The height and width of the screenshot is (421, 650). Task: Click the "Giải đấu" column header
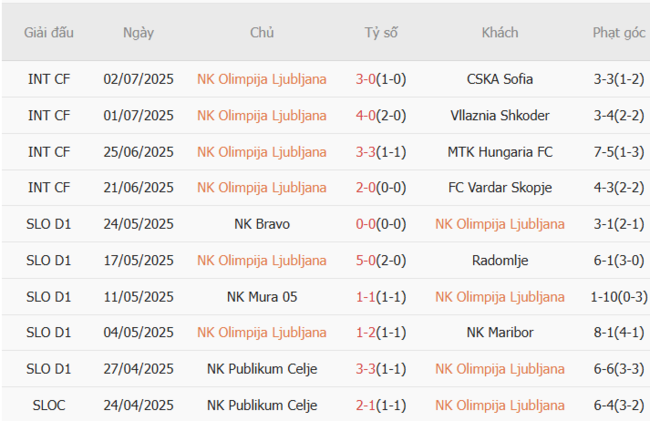49,32
